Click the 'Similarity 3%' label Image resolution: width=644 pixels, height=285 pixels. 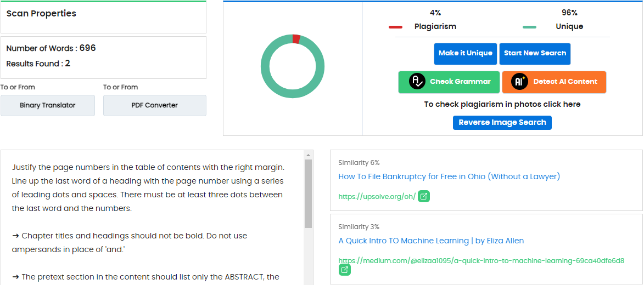point(359,227)
